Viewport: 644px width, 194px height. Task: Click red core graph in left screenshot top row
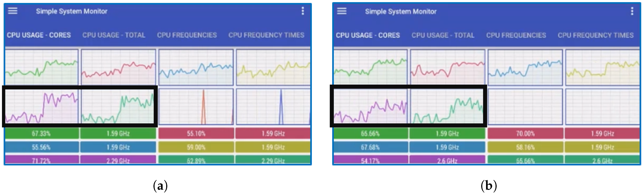tap(119, 67)
